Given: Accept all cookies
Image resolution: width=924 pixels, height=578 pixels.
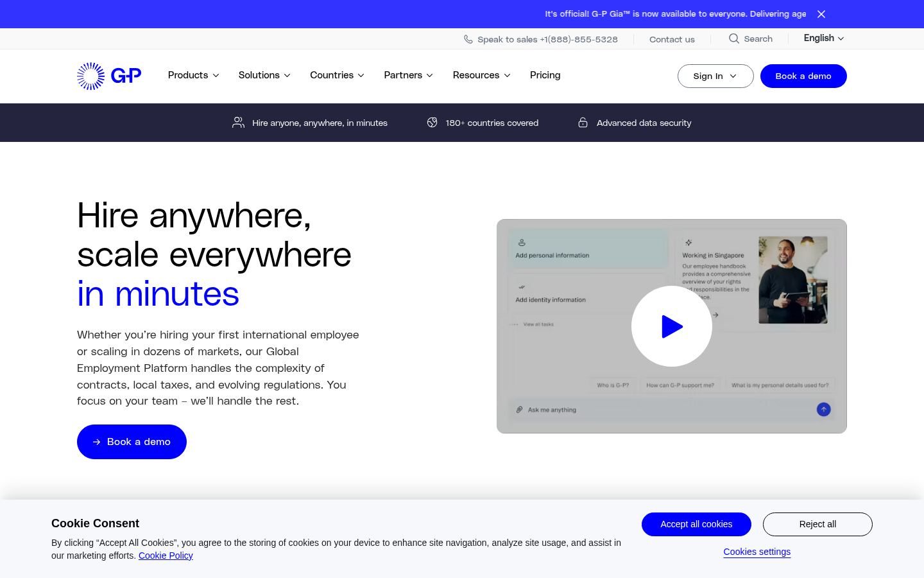Looking at the screenshot, I should [696, 524].
